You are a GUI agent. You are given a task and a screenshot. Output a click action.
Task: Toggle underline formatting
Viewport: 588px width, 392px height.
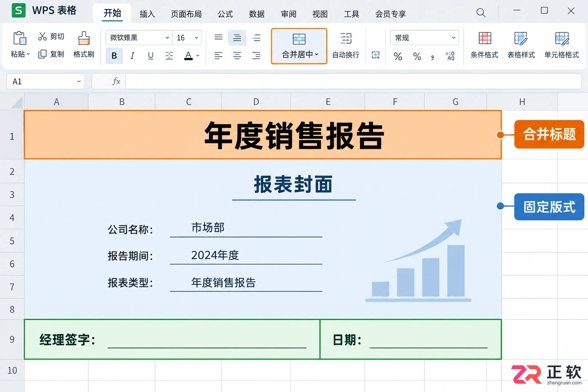pyautogui.click(x=151, y=56)
